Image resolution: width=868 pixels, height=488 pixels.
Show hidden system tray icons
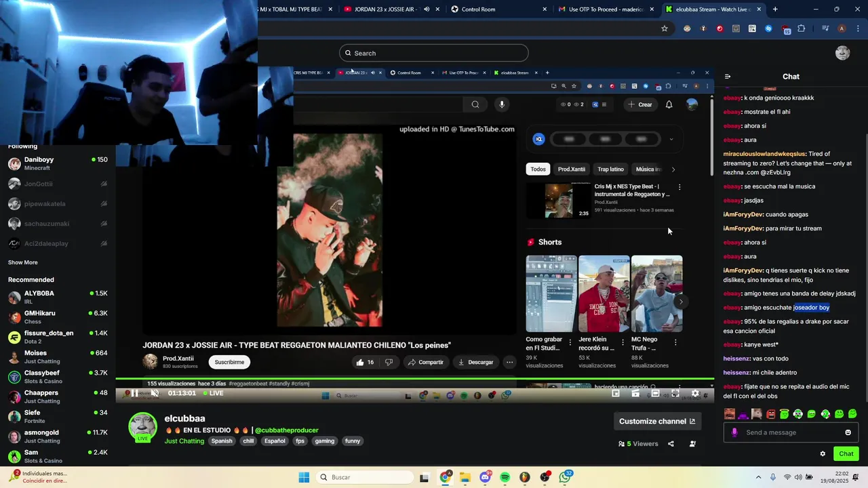pyautogui.click(x=758, y=477)
